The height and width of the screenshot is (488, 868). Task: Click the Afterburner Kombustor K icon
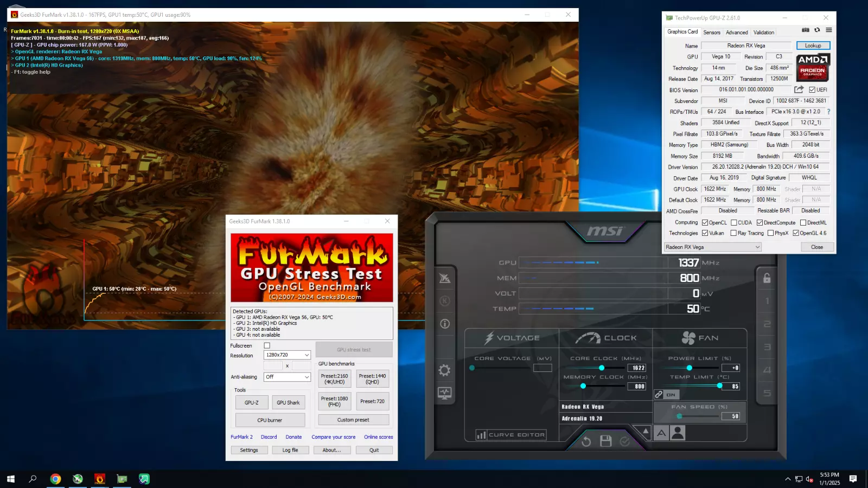pos(445,301)
